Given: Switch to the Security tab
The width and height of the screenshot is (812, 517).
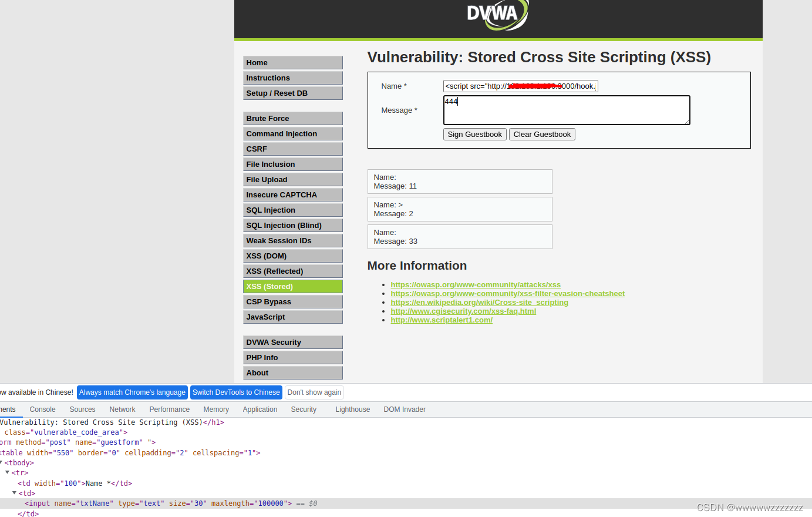Looking at the screenshot, I should [x=304, y=409].
